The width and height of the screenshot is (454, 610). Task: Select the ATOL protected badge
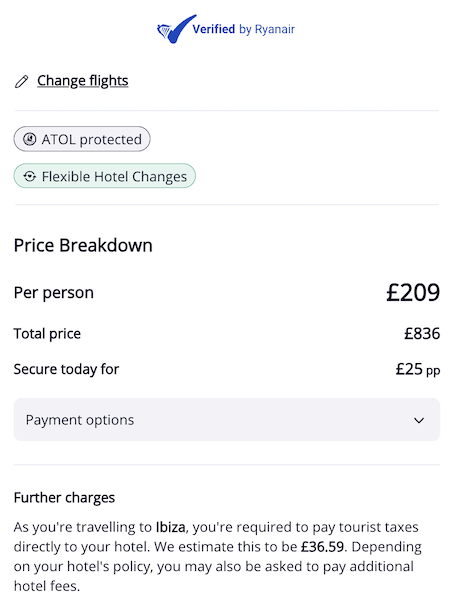point(82,139)
